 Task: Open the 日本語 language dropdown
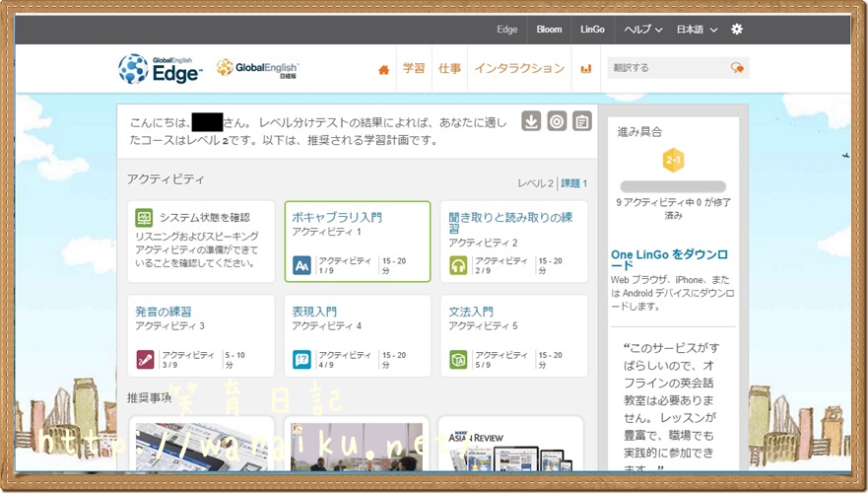[x=697, y=30]
